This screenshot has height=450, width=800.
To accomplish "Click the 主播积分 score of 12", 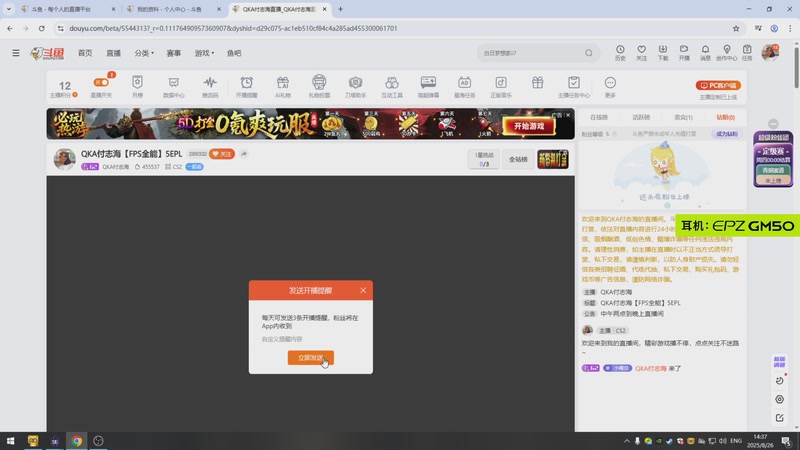I will pyautogui.click(x=64, y=86).
